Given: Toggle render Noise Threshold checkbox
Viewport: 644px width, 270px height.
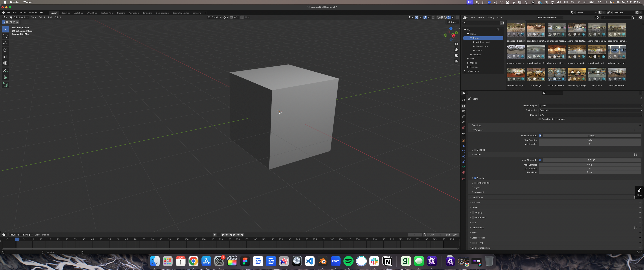Looking at the screenshot, I should (x=540, y=160).
